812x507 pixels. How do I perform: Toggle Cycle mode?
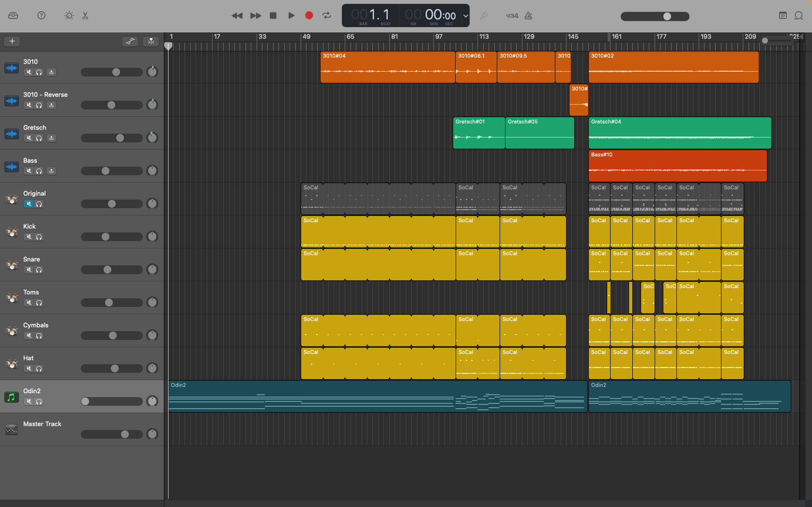[327, 15]
